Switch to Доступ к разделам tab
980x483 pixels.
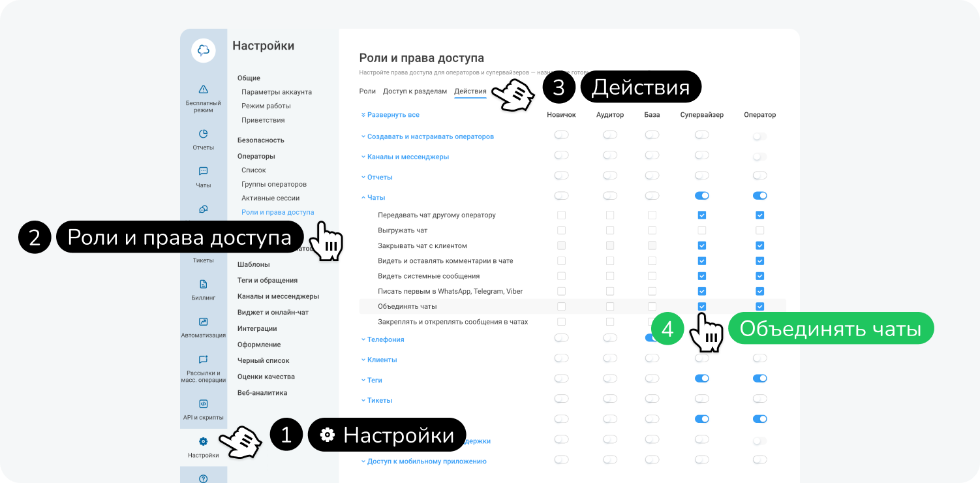pyautogui.click(x=415, y=91)
